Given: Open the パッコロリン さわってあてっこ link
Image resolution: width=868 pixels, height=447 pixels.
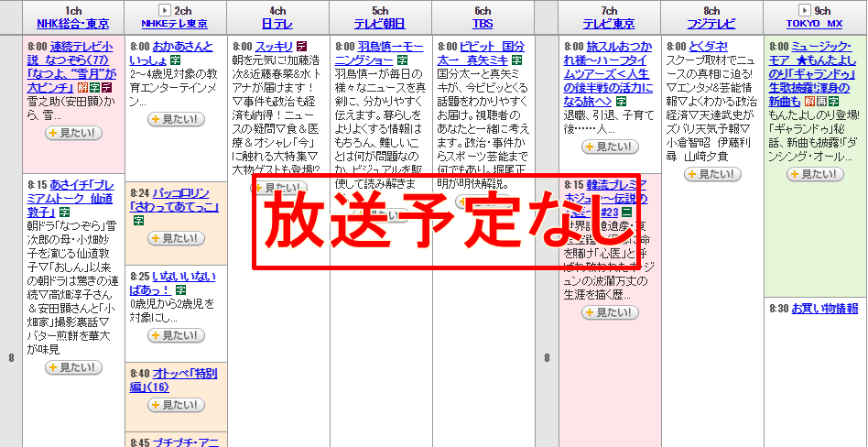Looking at the screenshot, I should point(174,200).
